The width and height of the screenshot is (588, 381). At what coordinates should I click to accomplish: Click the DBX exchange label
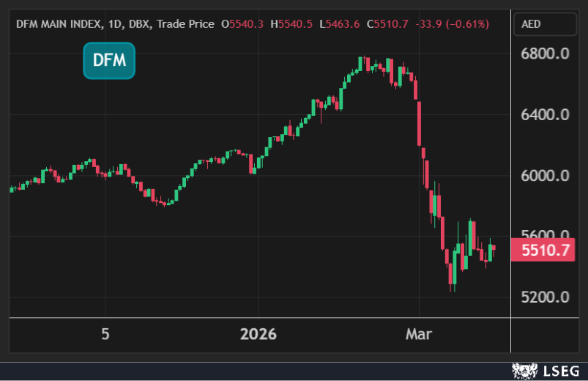tap(140, 24)
